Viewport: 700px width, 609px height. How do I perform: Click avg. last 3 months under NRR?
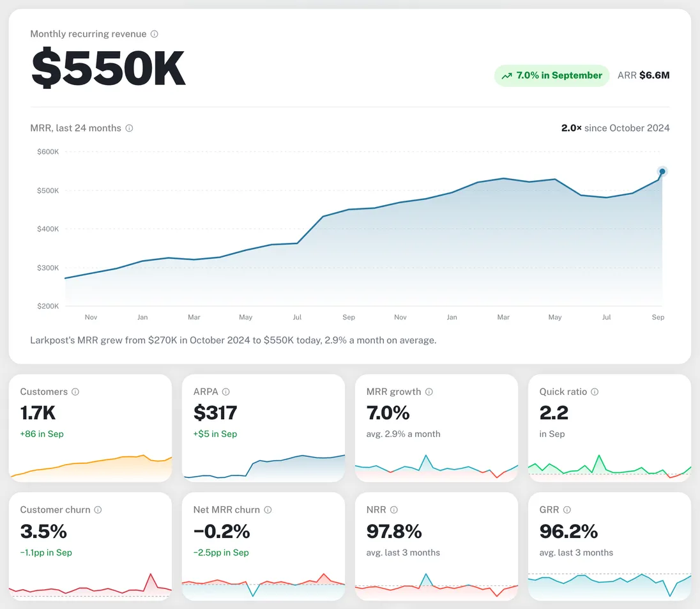coord(403,553)
